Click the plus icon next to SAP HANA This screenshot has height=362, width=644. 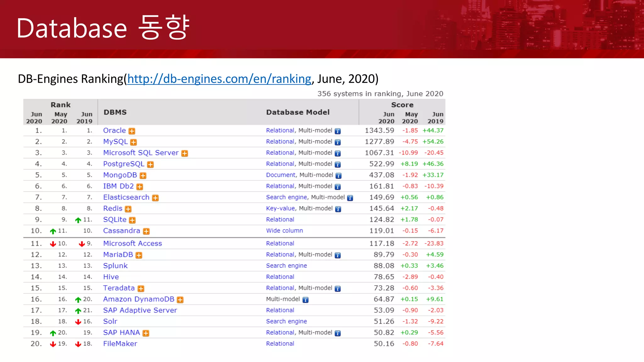(x=146, y=333)
